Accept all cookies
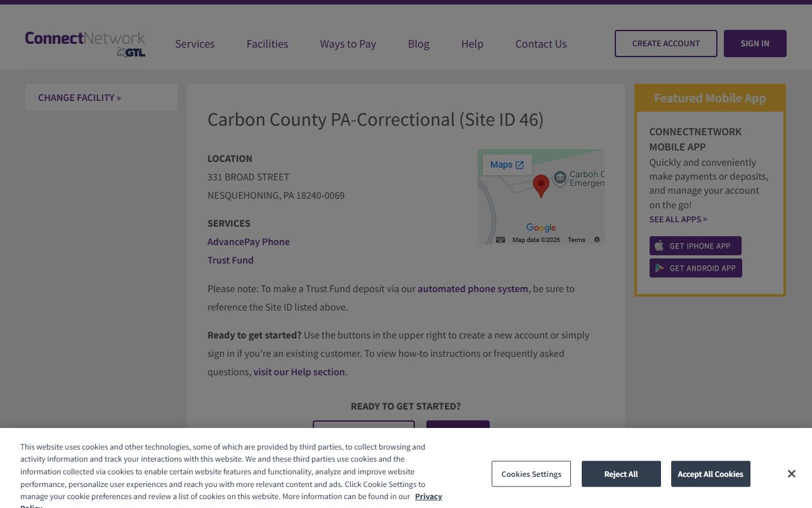The height and width of the screenshot is (508, 812). coord(710,474)
